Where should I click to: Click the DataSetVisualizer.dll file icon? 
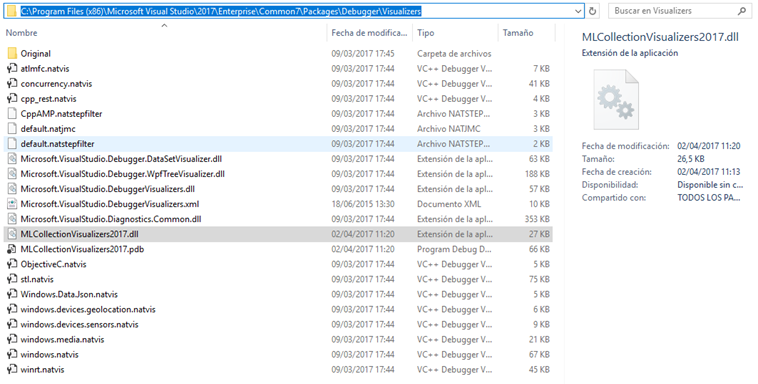[12, 159]
